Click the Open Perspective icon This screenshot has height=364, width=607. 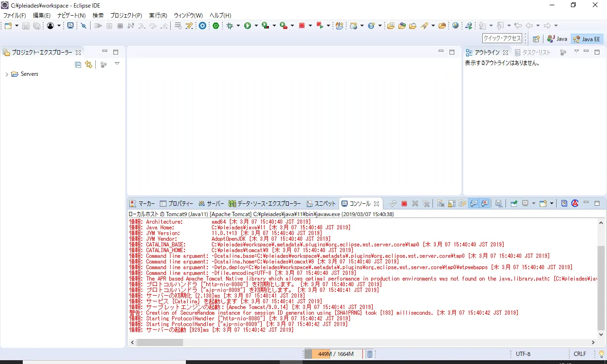tap(536, 39)
